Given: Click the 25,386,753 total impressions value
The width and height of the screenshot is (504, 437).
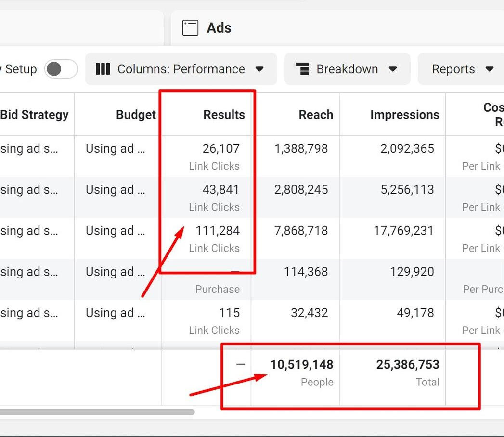Looking at the screenshot, I should 407,365.
